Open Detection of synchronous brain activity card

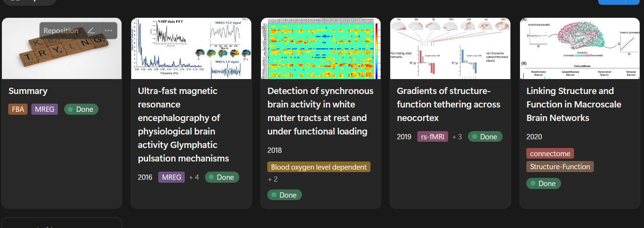320,111
